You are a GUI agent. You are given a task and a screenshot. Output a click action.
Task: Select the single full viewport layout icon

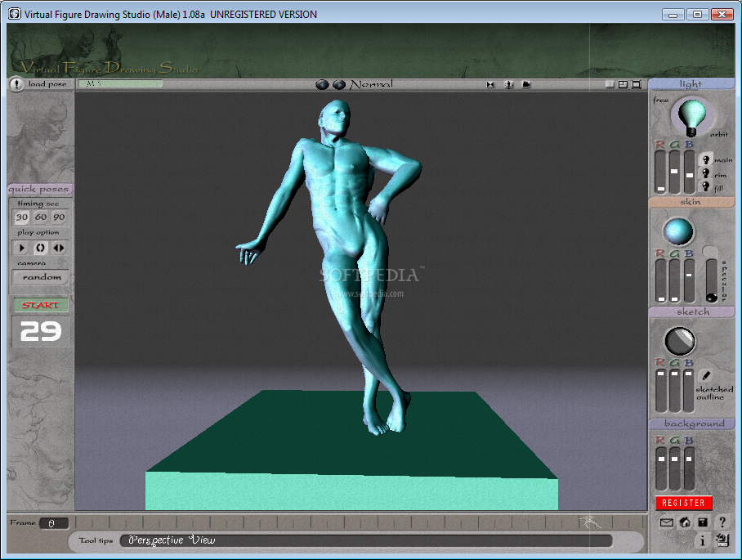(x=637, y=84)
